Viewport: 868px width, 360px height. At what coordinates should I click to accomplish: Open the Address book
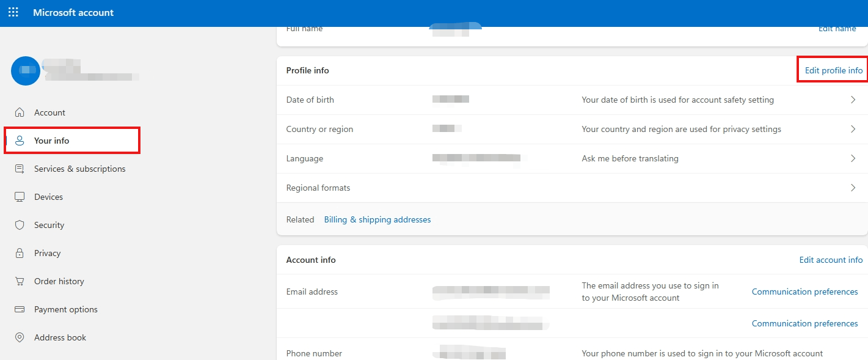(x=60, y=337)
